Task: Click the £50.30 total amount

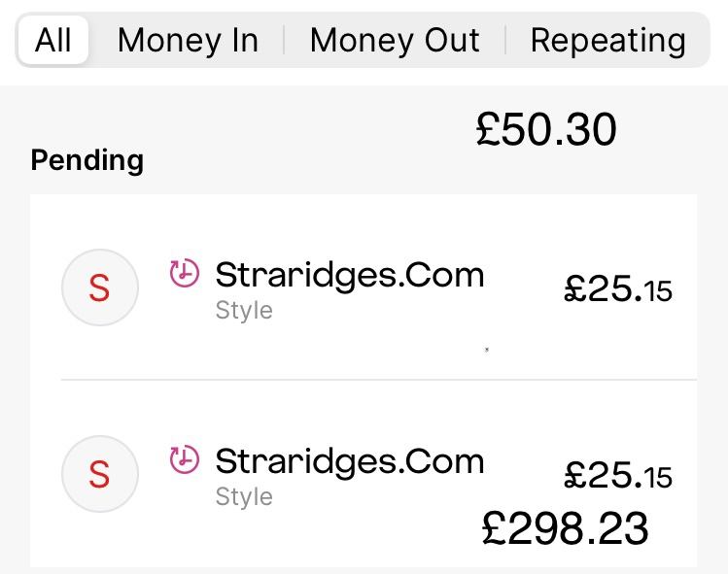Action: (546, 130)
